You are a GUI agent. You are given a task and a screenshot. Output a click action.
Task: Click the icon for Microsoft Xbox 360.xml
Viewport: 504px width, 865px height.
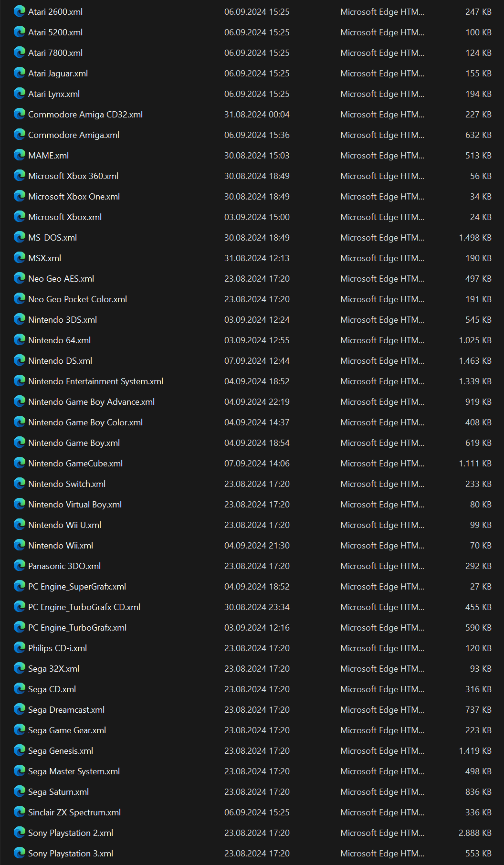[20, 176]
